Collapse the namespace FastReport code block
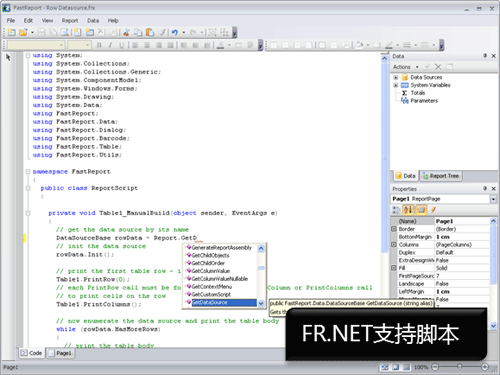This screenshot has height=375, width=500. pyautogui.click(x=28, y=172)
